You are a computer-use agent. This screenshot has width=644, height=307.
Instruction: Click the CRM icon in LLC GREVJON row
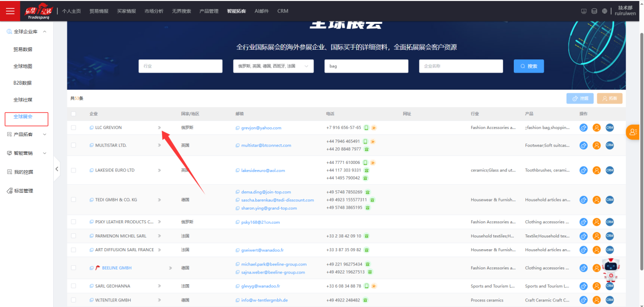(x=610, y=128)
